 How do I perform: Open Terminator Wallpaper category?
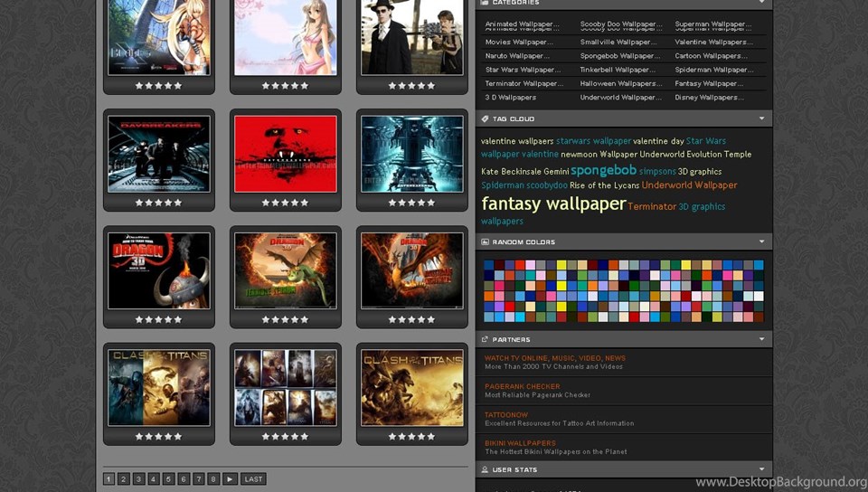[524, 83]
